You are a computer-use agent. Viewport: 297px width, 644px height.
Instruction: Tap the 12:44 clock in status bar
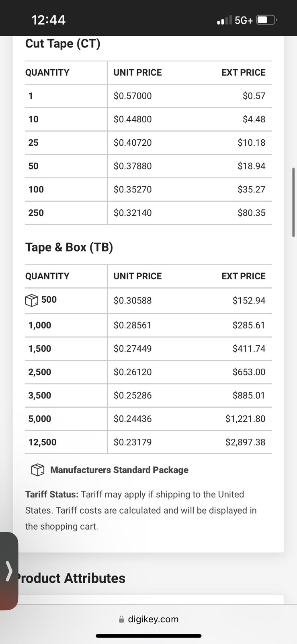(x=48, y=20)
